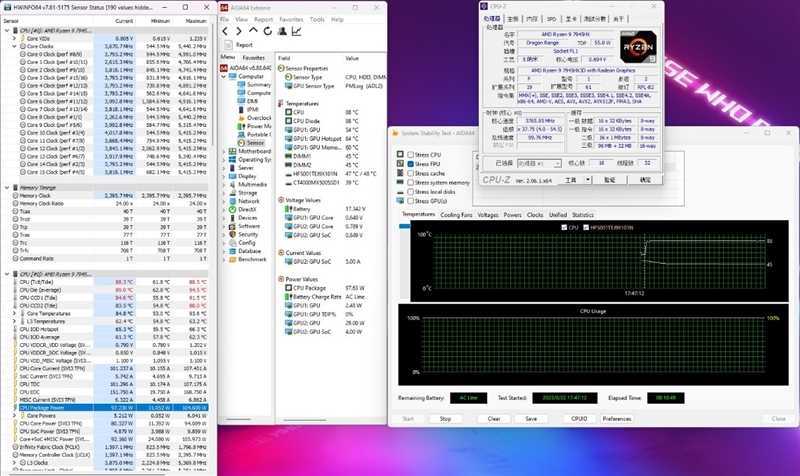Click the Operating System icon in AIDA64 tree
Viewport: 800px width, 476px height.
pos(232,159)
